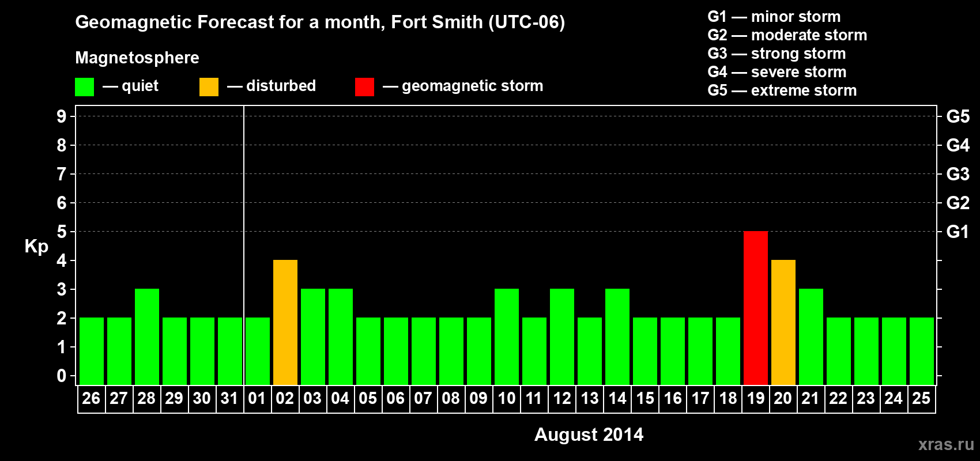Click the G5 label on the right axis
Viewport: 980px width, 461px height.
pyautogui.click(x=958, y=116)
